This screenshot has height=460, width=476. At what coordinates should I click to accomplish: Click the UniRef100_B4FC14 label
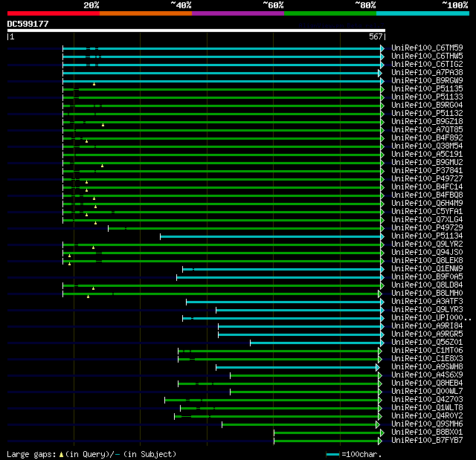click(427, 187)
